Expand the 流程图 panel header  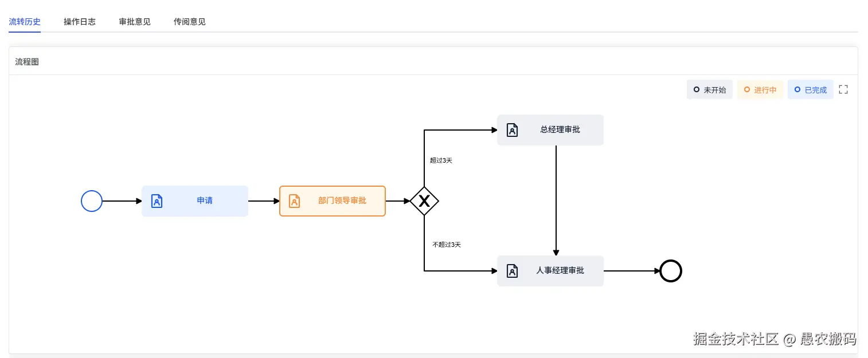(x=26, y=61)
